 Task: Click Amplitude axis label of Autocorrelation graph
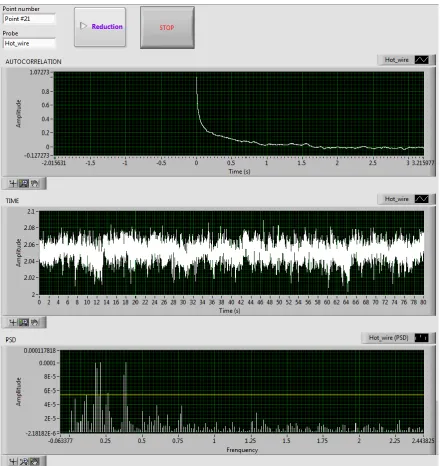tap(19, 113)
